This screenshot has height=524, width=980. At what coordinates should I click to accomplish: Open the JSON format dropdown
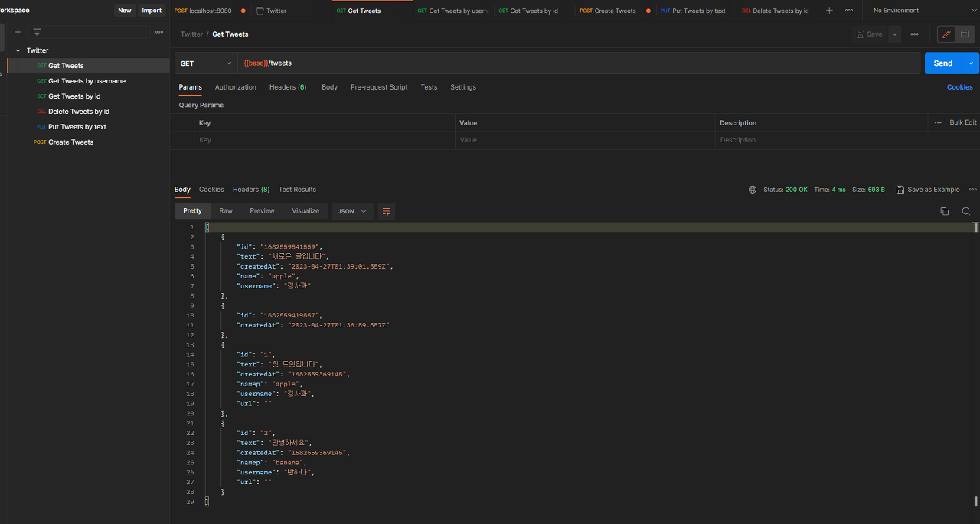[x=352, y=211]
